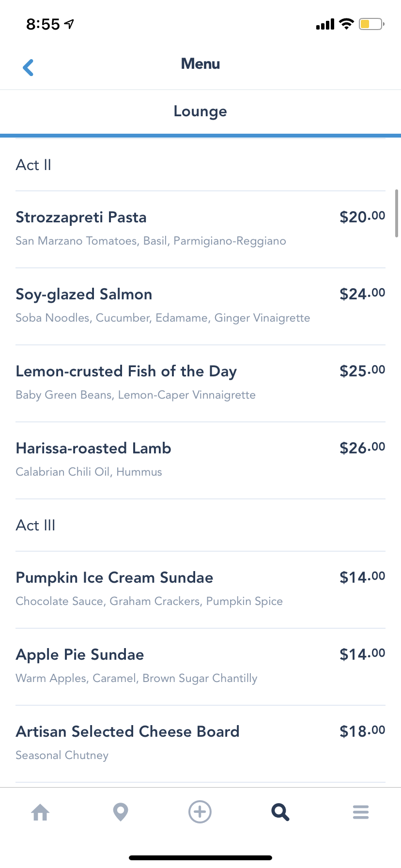The height and width of the screenshot is (868, 401).
Task: Tap the battery indicator in status bar
Action: (x=371, y=24)
